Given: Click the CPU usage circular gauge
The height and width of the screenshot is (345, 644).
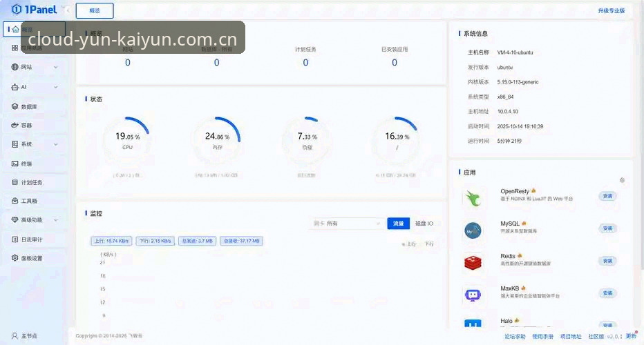Looking at the screenshot, I should pyautogui.click(x=127, y=140).
